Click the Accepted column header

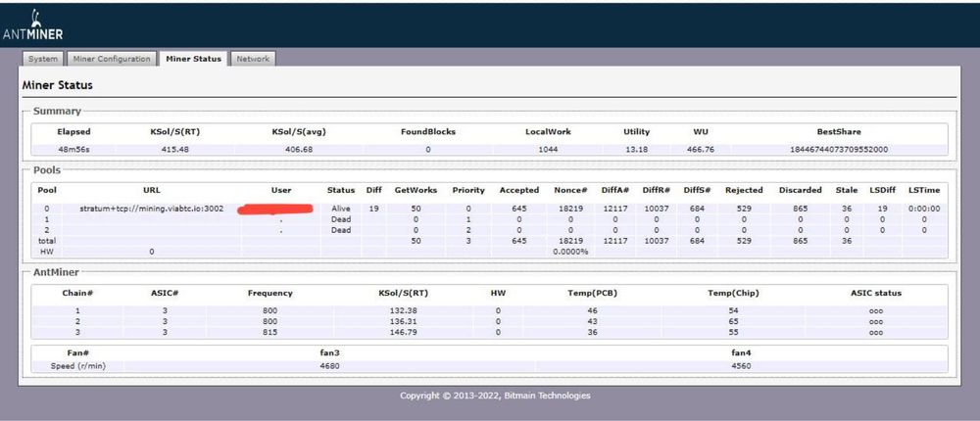point(518,191)
